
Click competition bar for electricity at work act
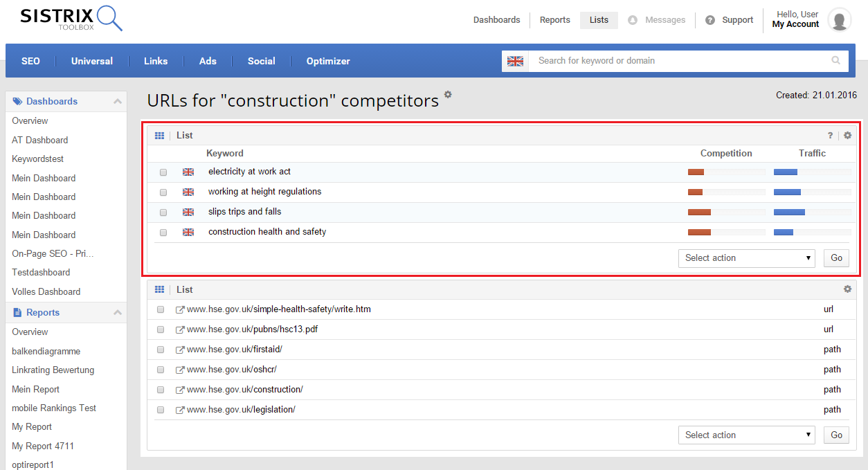tap(726, 172)
